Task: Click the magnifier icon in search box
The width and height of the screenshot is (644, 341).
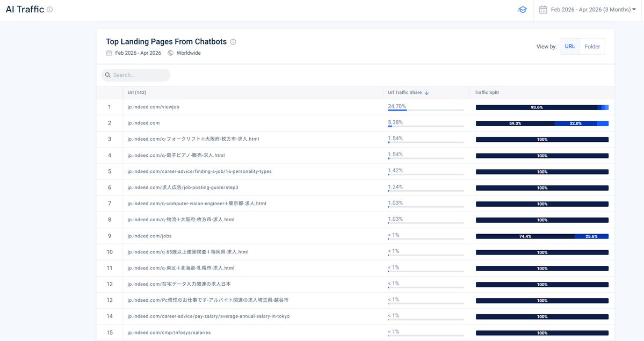Action: 107,75
